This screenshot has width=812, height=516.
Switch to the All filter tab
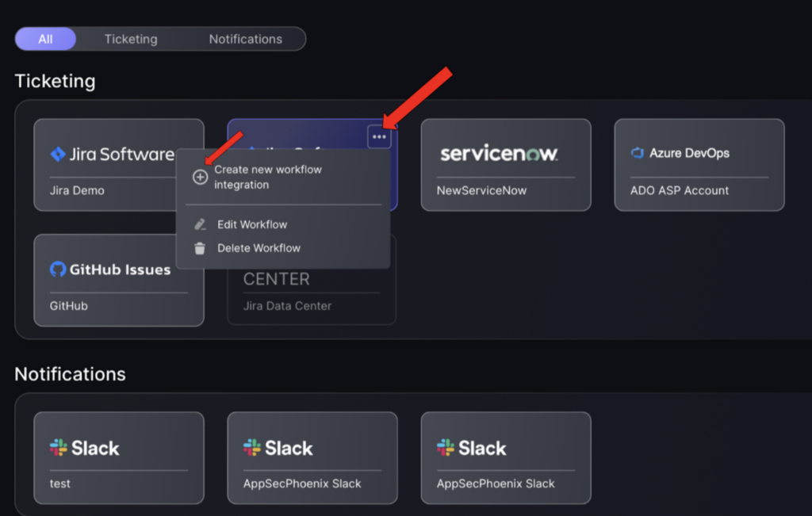(45, 39)
